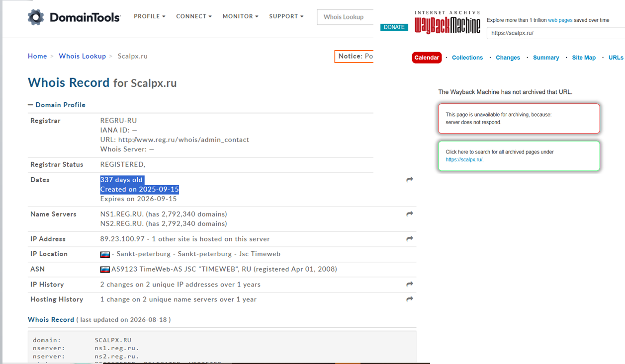Viewport: 625px width, 364px height.
Task: Click 'SCALPX.RU' in the raw whois record
Action: coord(113,341)
